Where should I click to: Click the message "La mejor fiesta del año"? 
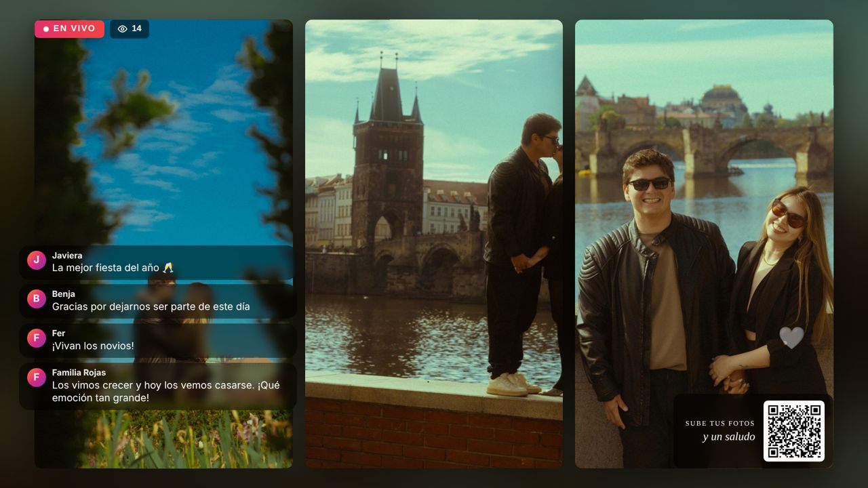113,268
